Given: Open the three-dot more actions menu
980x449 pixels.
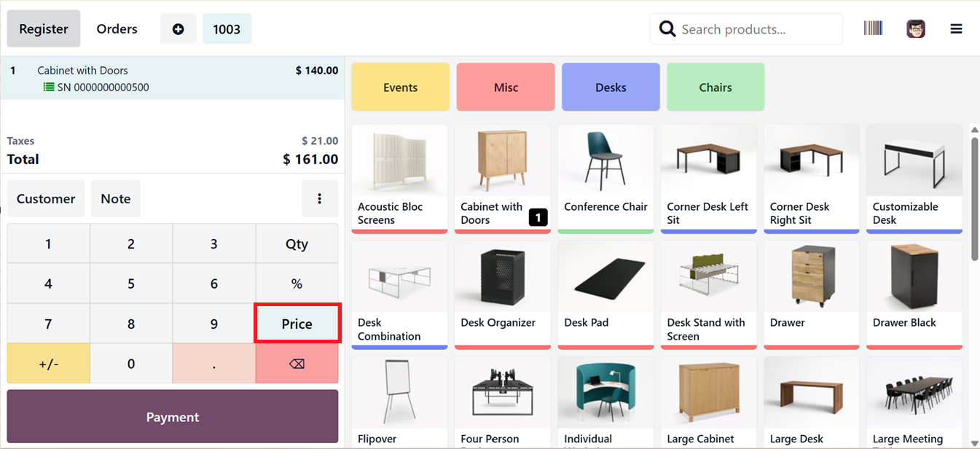Looking at the screenshot, I should pyautogui.click(x=319, y=199).
